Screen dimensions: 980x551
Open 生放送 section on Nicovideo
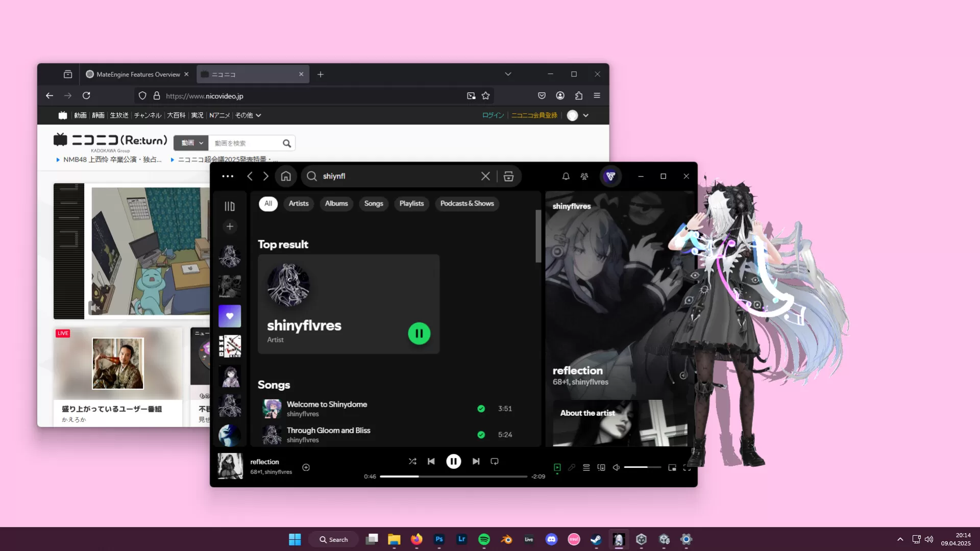tap(119, 115)
